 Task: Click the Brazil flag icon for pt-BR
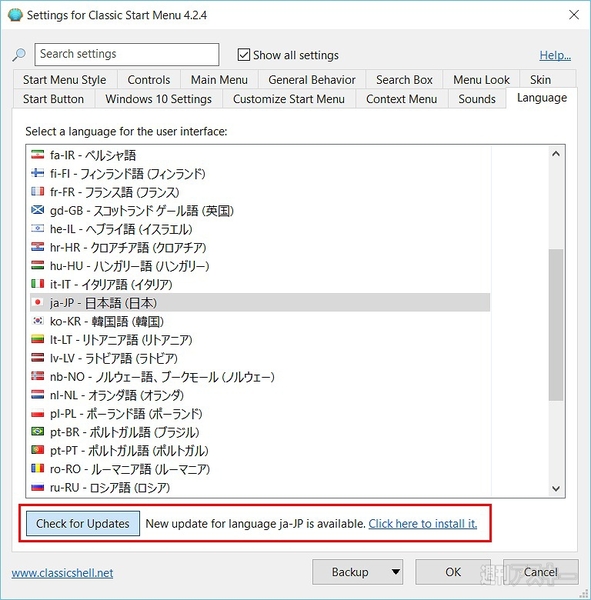pyautogui.click(x=38, y=432)
